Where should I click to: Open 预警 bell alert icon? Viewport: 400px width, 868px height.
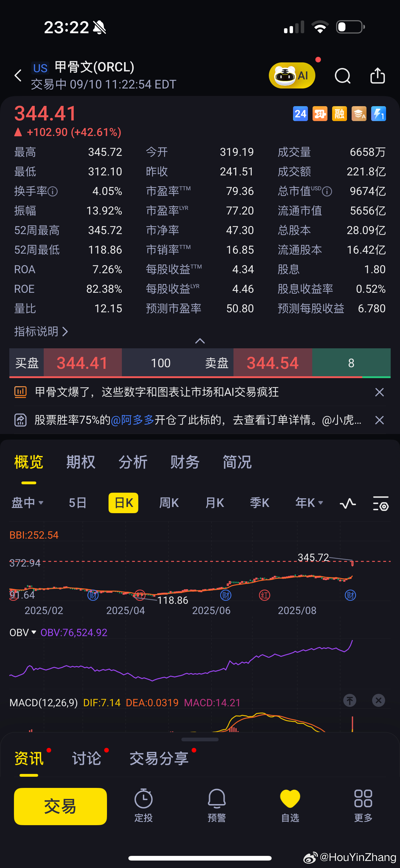[x=217, y=806]
